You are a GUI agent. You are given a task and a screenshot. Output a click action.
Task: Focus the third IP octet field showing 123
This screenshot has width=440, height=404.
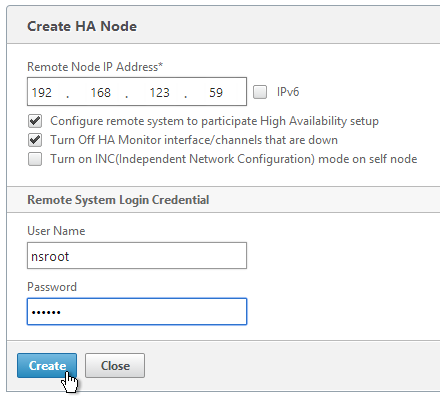[x=160, y=92]
